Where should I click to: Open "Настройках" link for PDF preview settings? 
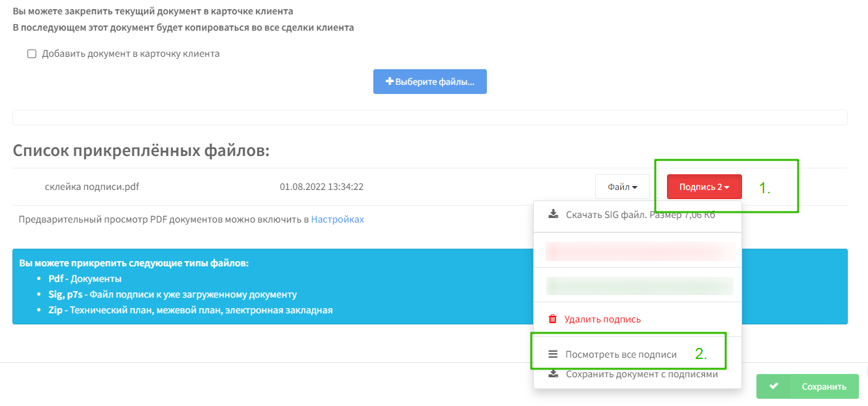(x=337, y=219)
